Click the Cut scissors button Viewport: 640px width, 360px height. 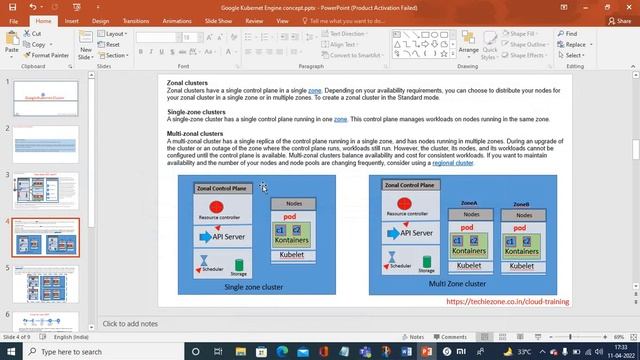[x=32, y=33]
